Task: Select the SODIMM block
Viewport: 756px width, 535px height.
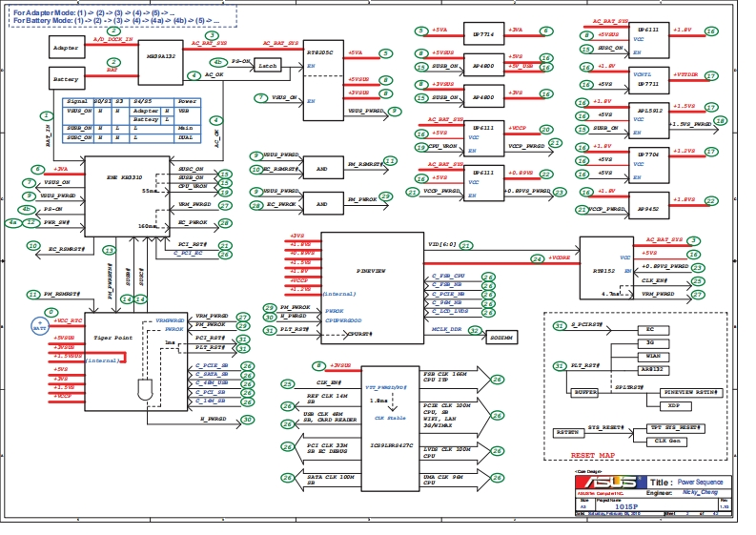Action: 501,338
